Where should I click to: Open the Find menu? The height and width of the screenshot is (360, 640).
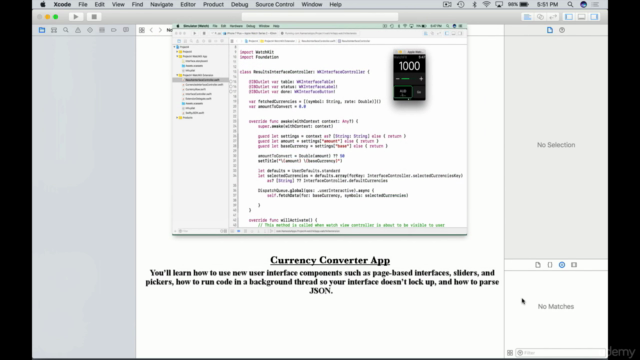click(138, 4)
